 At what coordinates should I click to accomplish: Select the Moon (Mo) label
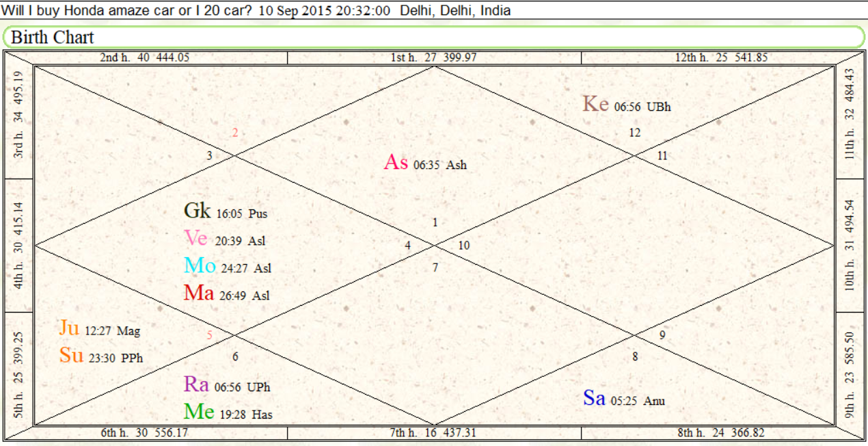pos(199,265)
